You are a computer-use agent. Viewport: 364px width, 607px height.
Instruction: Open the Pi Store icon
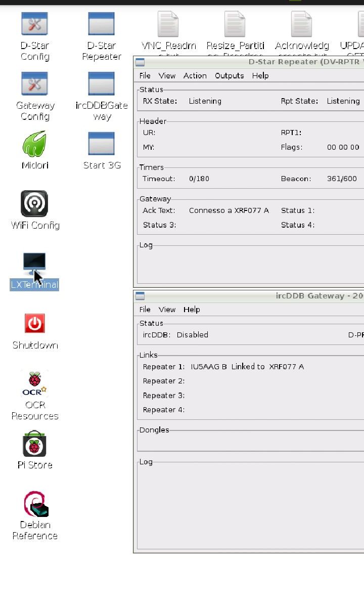click(x=34, y=444)
